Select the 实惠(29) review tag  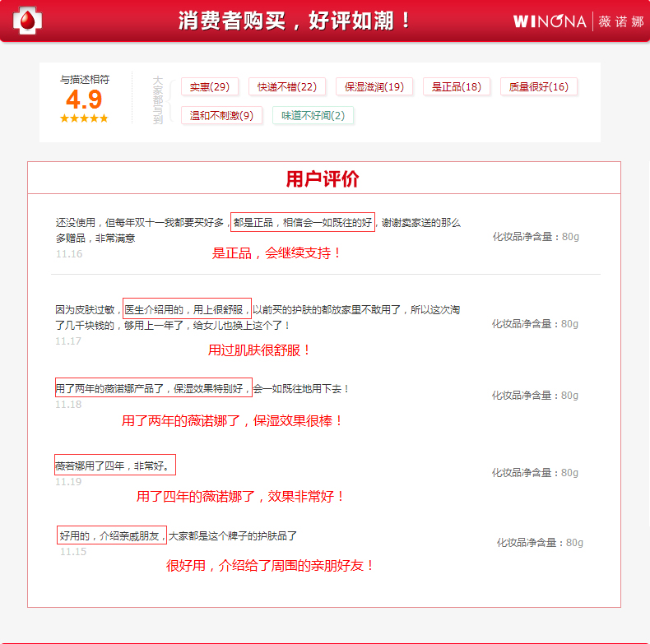coord(210,86)
